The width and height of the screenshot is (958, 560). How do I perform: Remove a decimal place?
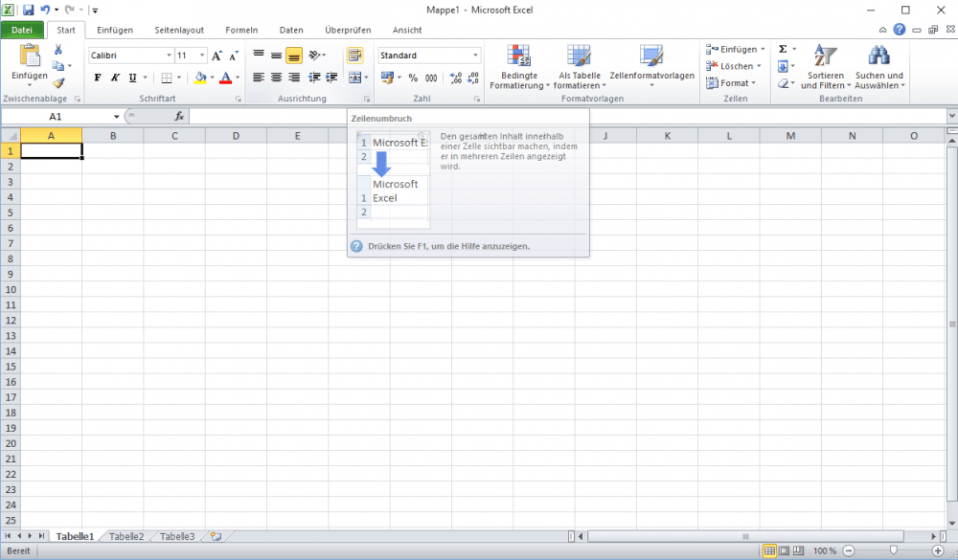click(473, 78)
